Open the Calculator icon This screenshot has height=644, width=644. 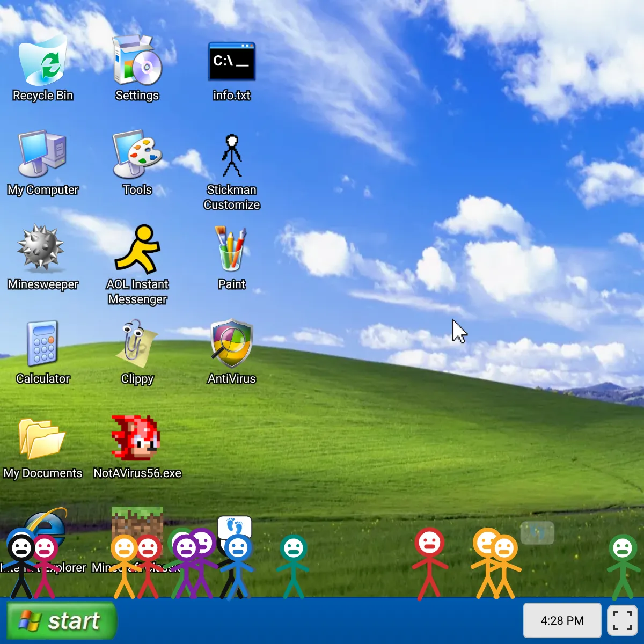click(42, 343)
